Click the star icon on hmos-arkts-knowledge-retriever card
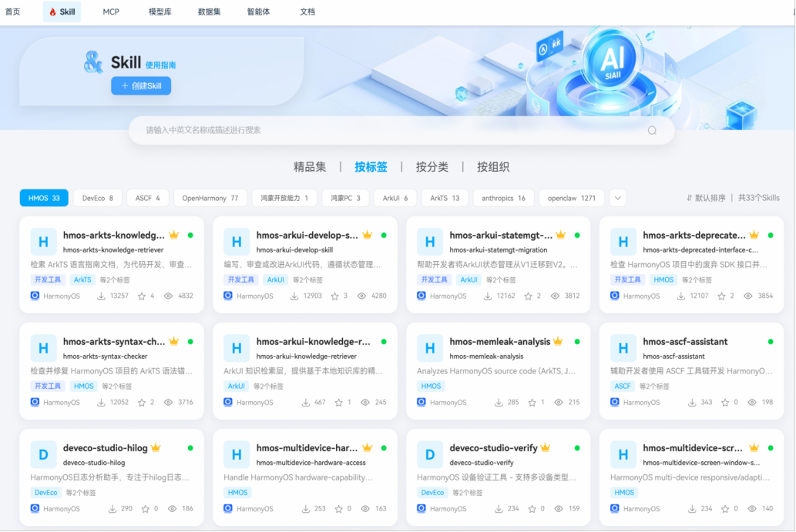This screenshot has height=532, width=796. (x=142, y=296)
